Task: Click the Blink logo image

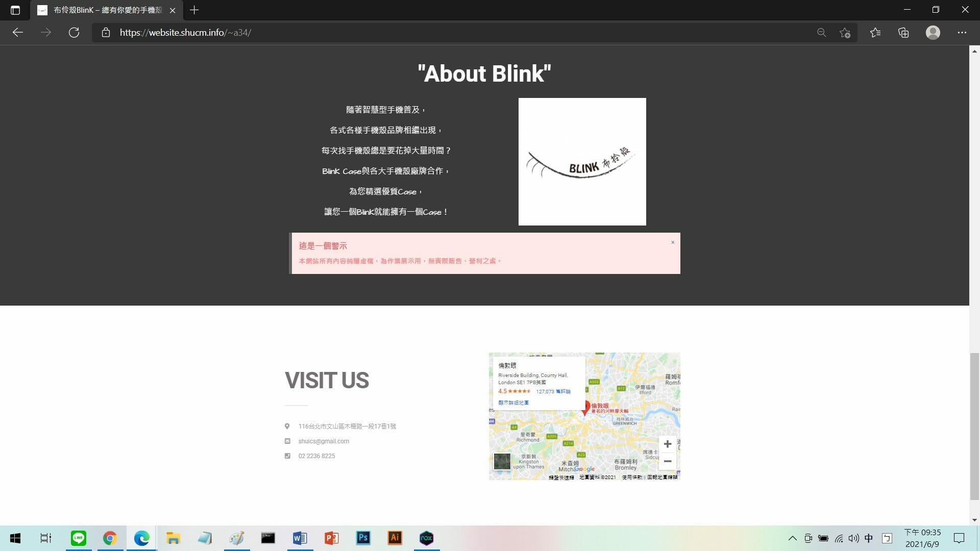Action: pos(582,162)
